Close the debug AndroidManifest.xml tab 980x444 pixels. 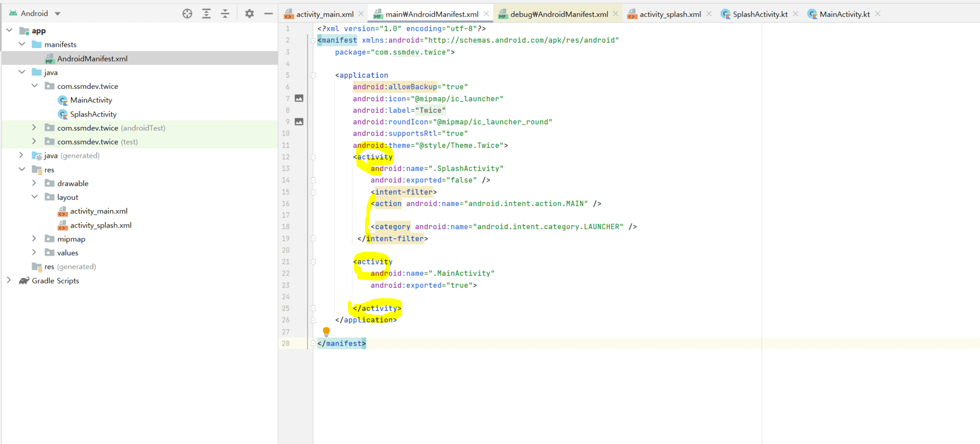[615, 14]
